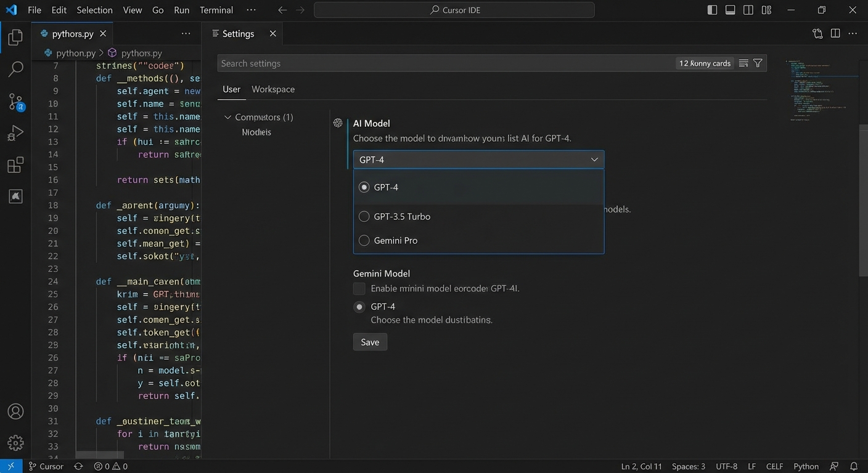This screenshot has height=473, width=868.
Task: Go back with the left arrow
Action: [282, 10]
